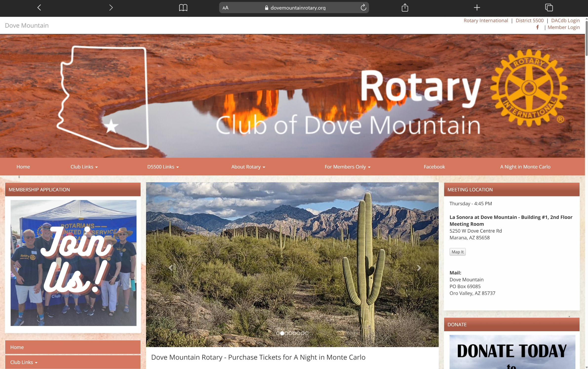Show all open tabs overview icon
The width and height of the screenshot is (588, 369).
549,8
